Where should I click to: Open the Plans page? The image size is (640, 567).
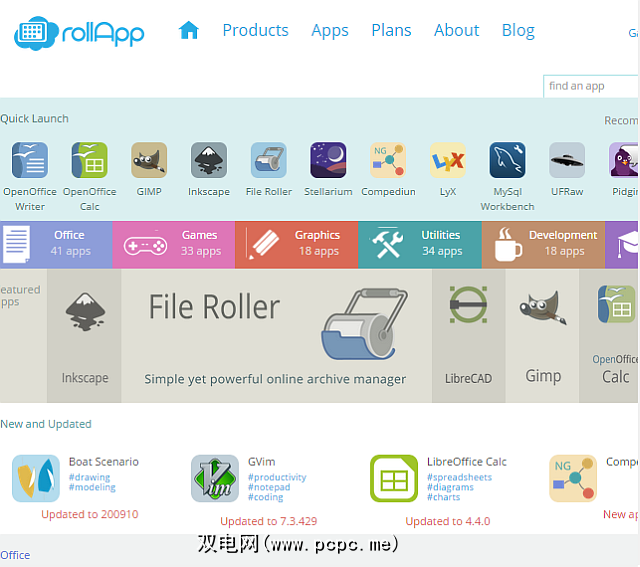(391, 30)
